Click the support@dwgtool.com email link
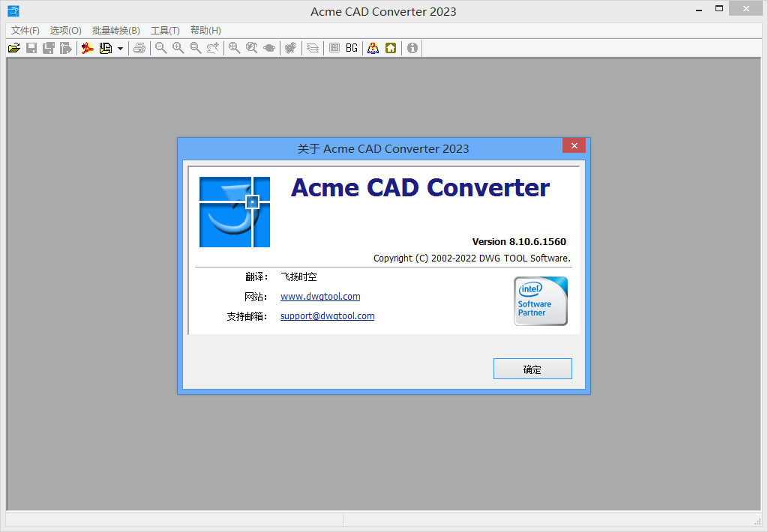Screen dimensions: 768x532 [327, 316]
